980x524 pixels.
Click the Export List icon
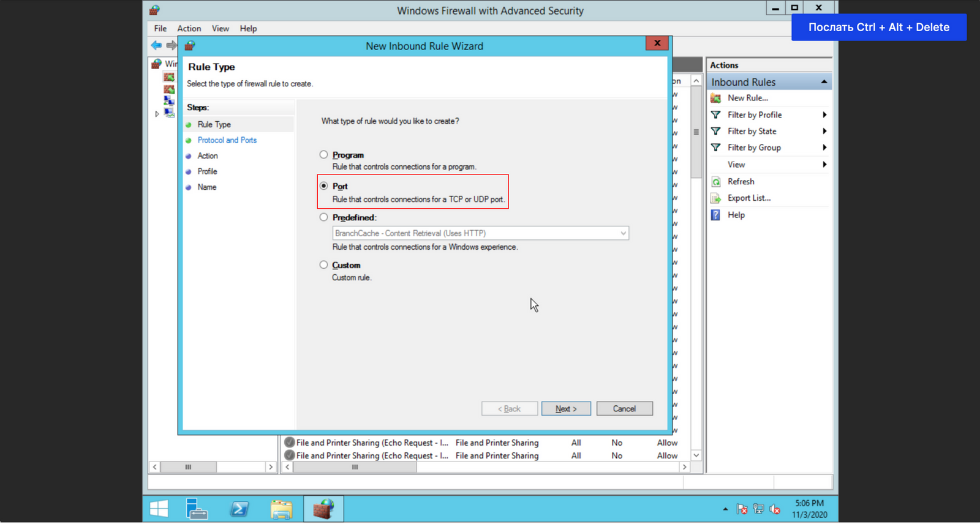(x=715, y=198)
